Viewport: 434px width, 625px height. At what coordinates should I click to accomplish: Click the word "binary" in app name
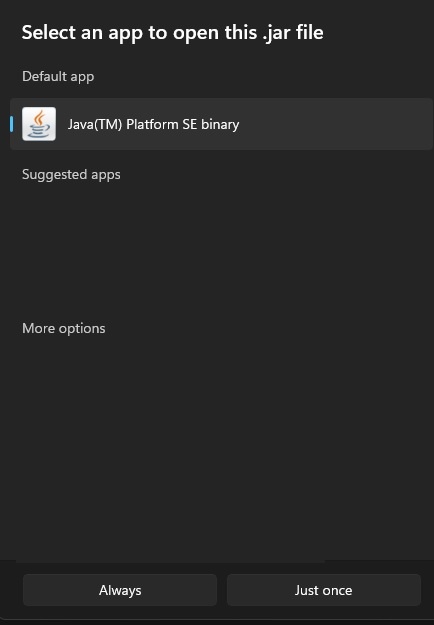click(x=220, y=125)
